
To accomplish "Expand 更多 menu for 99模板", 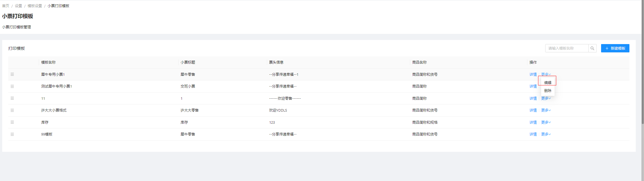I will click(x=546, y=134).
